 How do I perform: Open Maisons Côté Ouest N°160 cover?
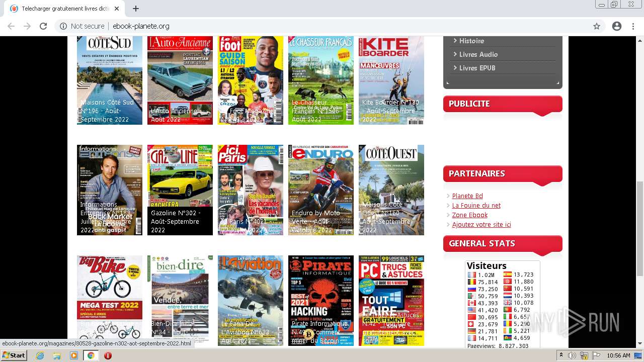391,190
